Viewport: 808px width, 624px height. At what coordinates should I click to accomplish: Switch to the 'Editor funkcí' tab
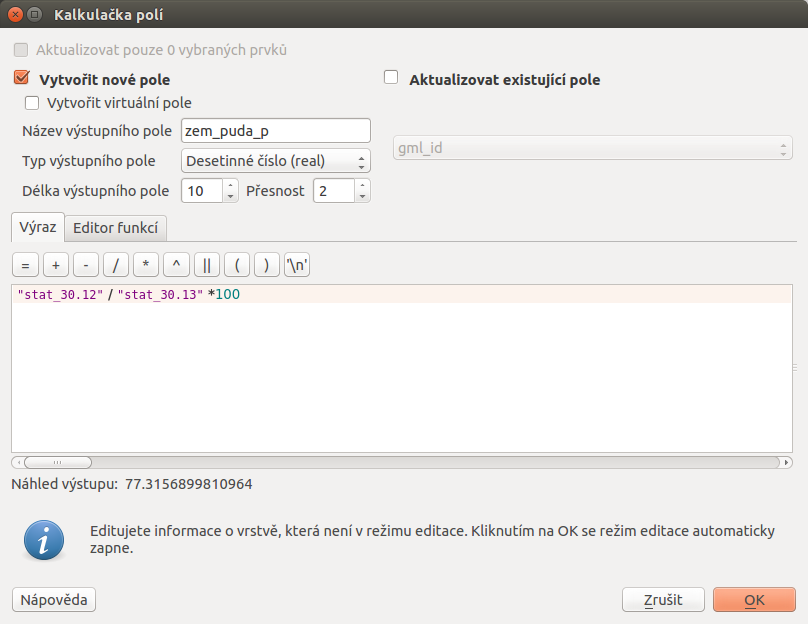pyautogui.click(x=115, y=228)
